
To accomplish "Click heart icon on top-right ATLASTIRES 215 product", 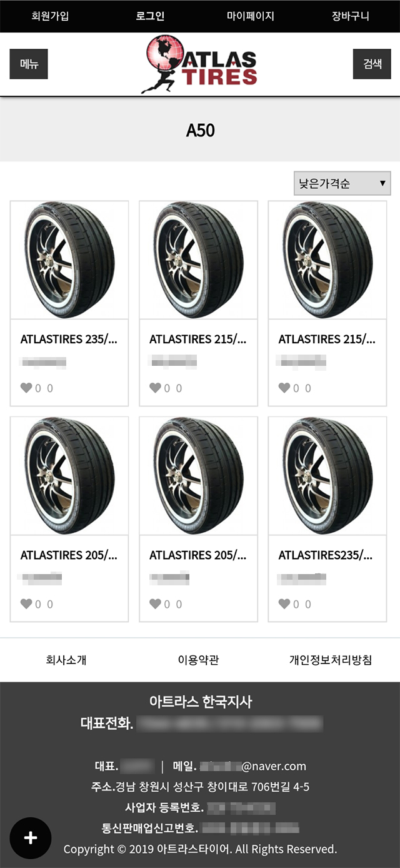I will click(284, 388).
